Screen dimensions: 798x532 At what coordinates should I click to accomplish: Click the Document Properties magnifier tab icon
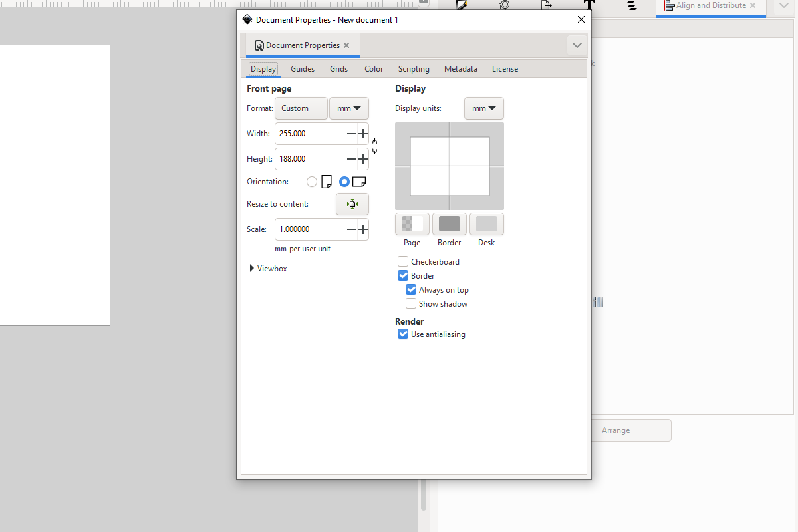[259, 45]
